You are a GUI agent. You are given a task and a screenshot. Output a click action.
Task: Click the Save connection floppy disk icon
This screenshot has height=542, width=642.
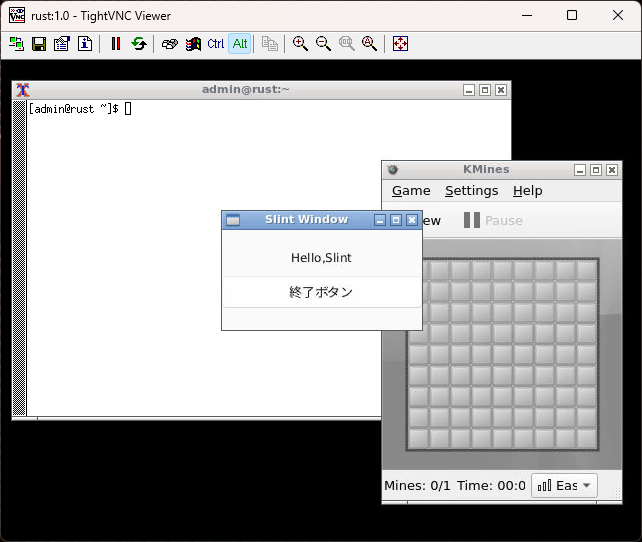[x=39, y=44]
